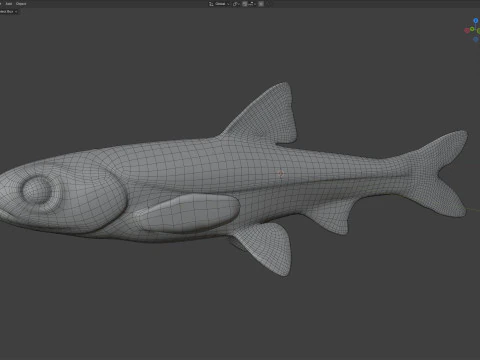Open the snapping options dropdown
The height and width of the screenshot is (360, 480).
tap(252, 4)
